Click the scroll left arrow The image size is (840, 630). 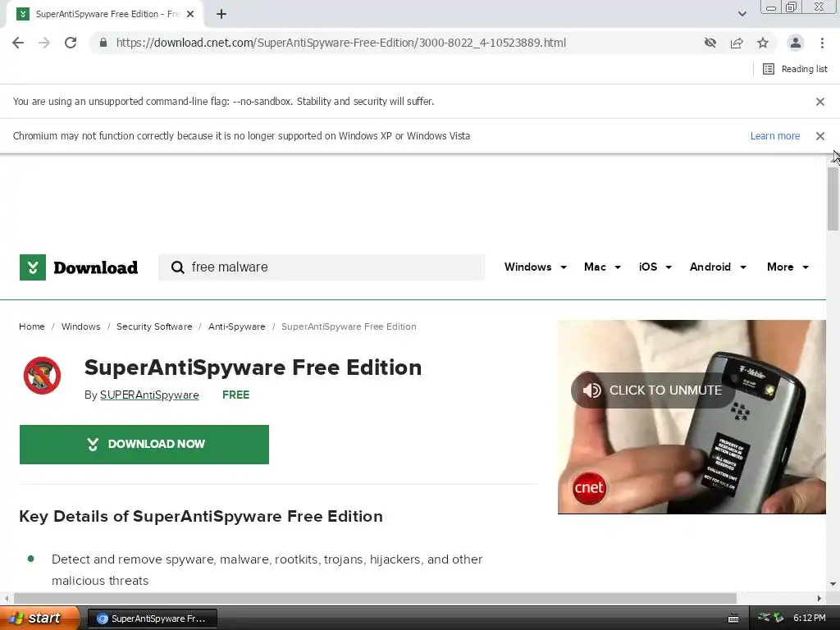7,598
